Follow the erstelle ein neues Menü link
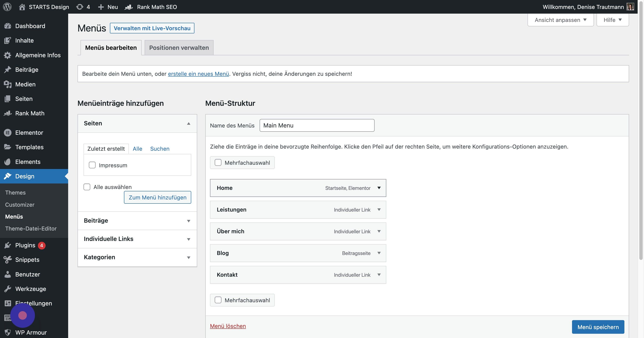 (198, 74)
